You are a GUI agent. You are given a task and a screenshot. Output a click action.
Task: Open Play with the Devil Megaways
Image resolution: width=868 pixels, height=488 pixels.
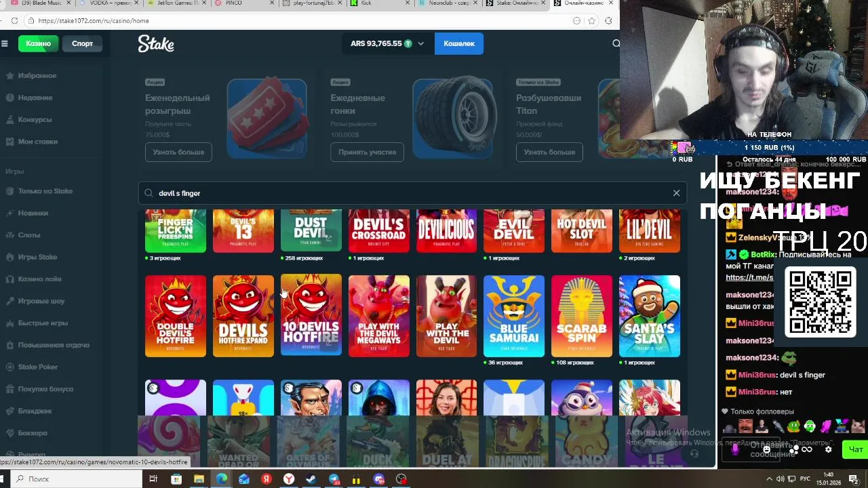pos(379,316)
